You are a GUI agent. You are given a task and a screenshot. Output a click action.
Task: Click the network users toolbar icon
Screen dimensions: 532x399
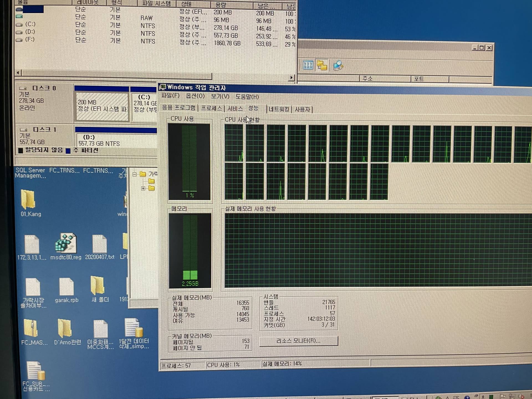tap(338, 66)
